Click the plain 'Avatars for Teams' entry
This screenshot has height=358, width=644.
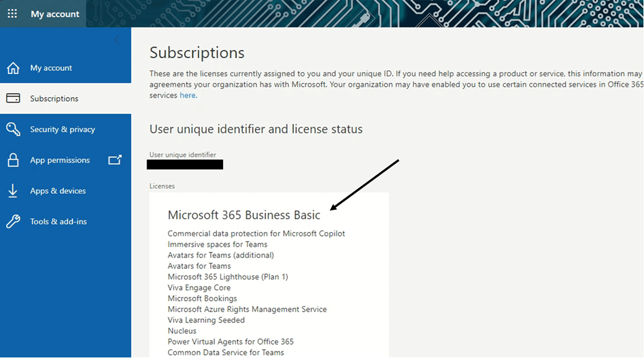199,266
